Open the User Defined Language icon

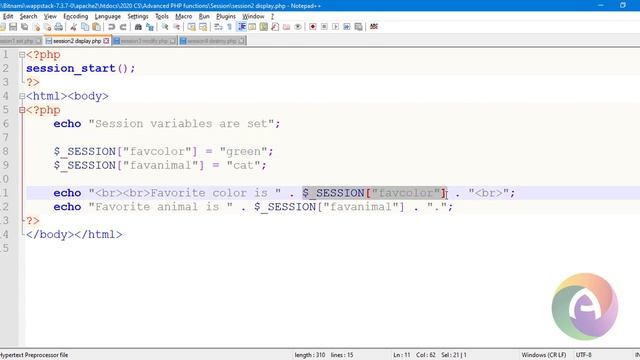pos(252,27)
